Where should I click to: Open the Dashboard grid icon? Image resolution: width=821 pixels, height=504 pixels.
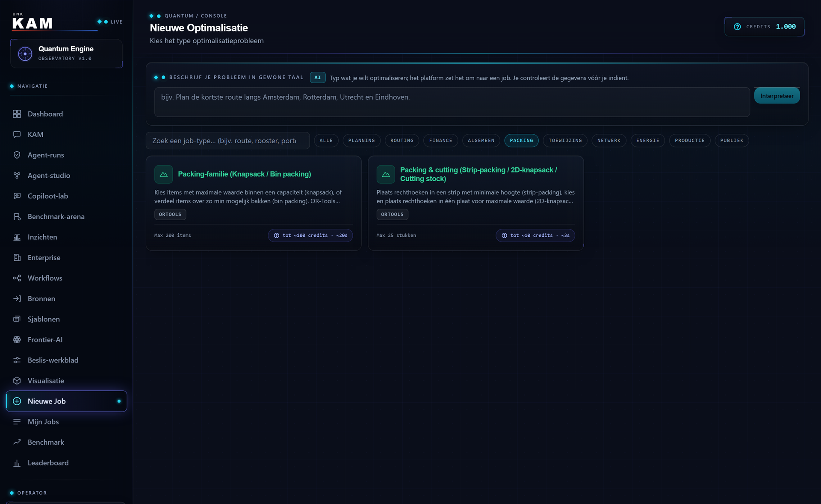pos(17,114)
